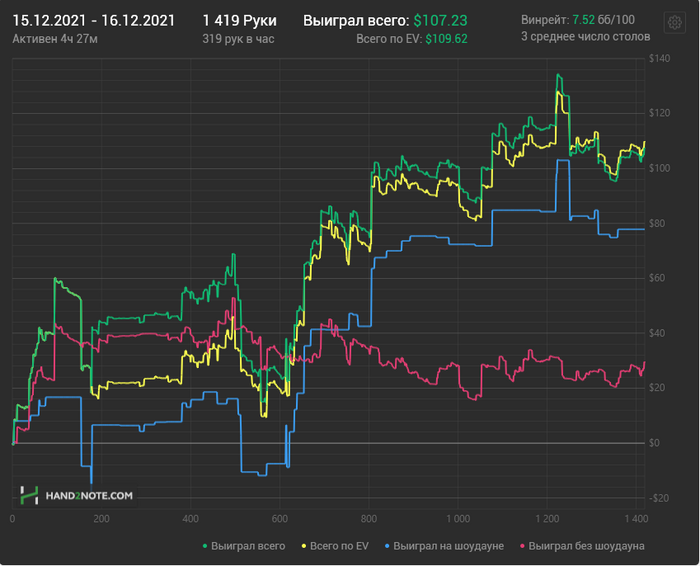The height and width of the screenshot is (566, 700).
Task: Click the '800' x-axis label
Action: click(369, 519)
